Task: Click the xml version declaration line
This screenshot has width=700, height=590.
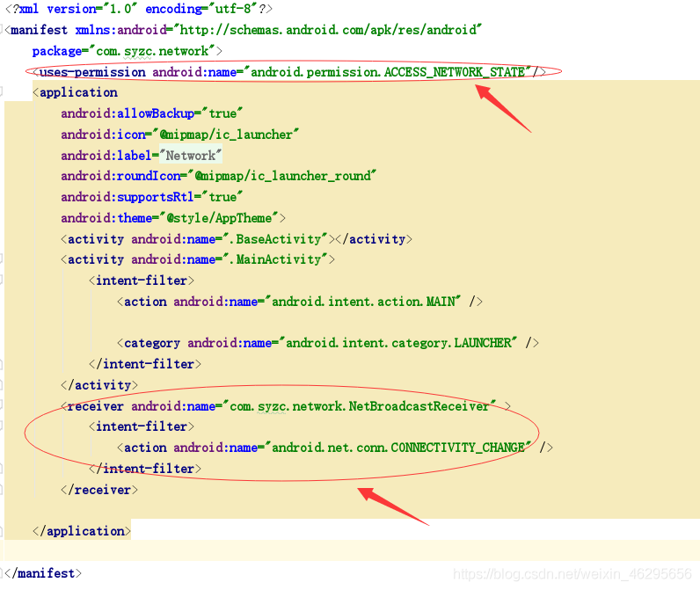Action: tap(139, 9)
